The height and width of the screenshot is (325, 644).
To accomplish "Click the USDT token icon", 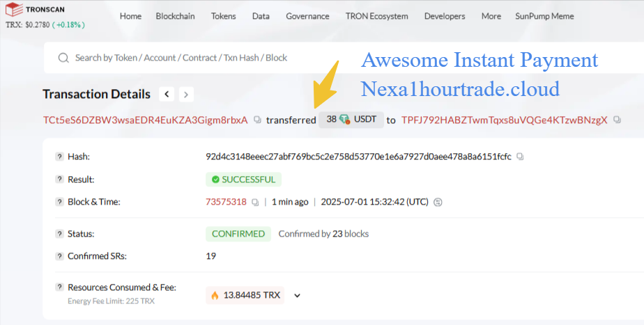I will (344, 120).
